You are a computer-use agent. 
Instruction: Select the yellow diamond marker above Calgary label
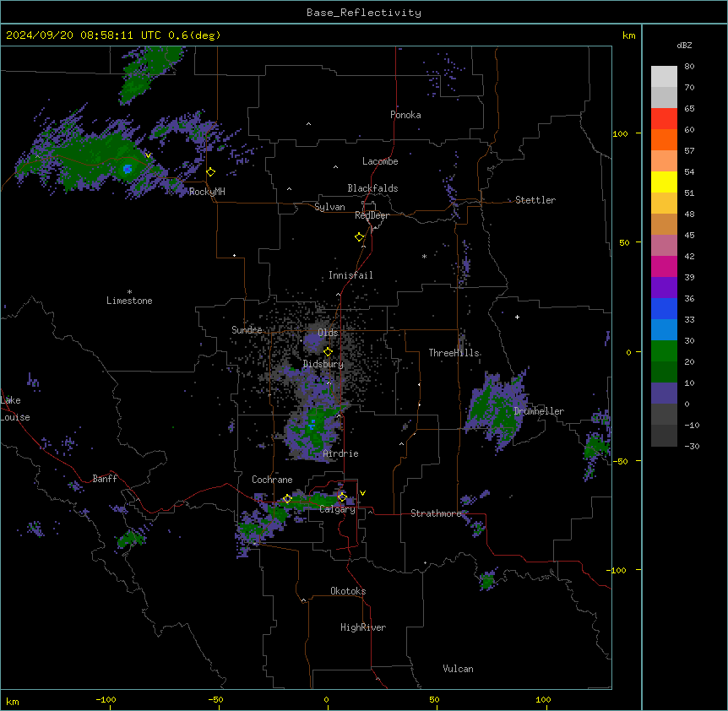(x=342, y=497)
